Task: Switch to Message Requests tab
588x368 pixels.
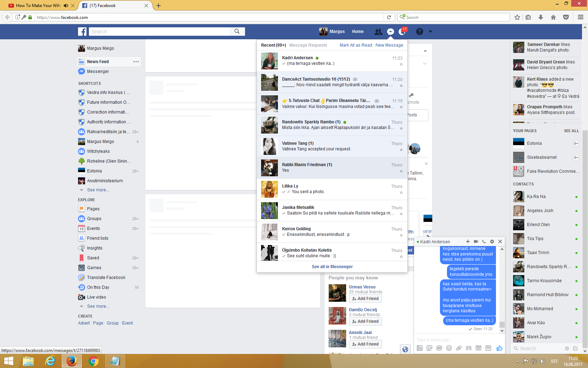Action: (308, 45)
